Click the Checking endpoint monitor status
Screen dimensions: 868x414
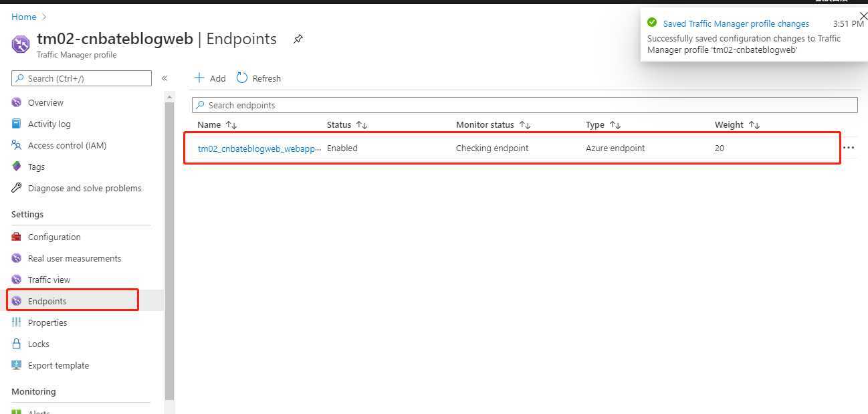[x=492, y=148]
